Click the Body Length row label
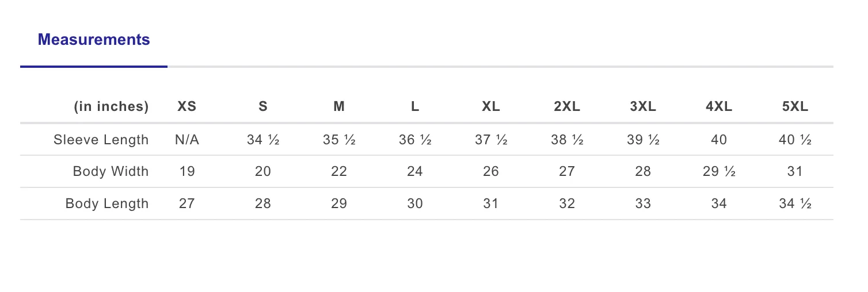 (107, 203)
